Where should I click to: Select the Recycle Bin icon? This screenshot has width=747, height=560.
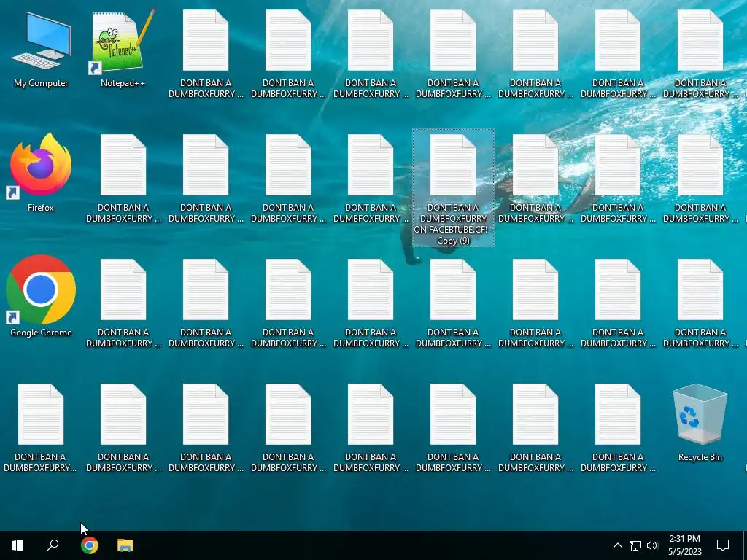700,423
